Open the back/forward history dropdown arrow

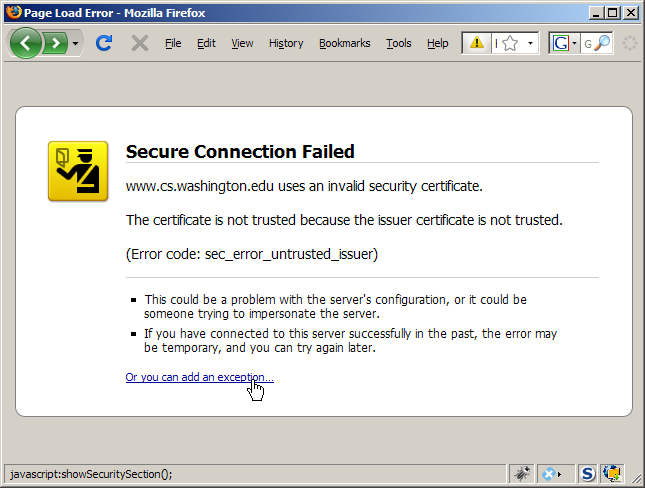pyautogui.click(x=76, y=44)
